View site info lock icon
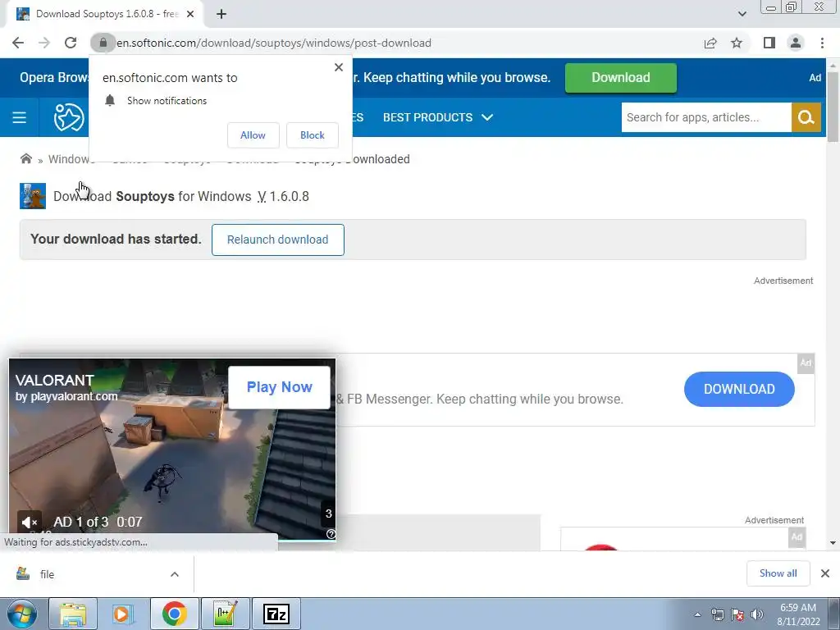This screenshot has width=840, height=630. [103, 43]
